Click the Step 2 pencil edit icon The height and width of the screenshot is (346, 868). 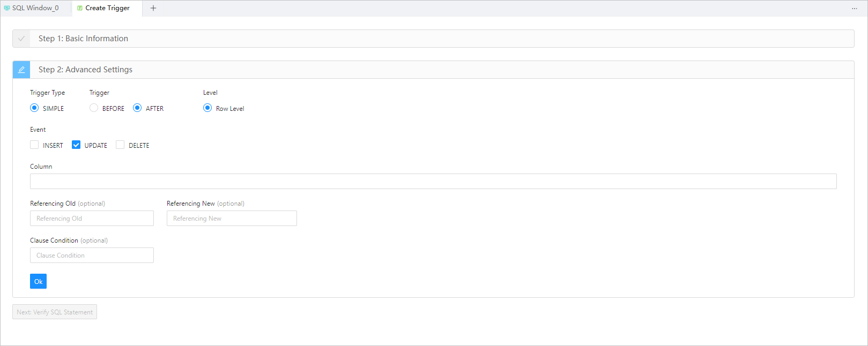(x=21, y=70)
